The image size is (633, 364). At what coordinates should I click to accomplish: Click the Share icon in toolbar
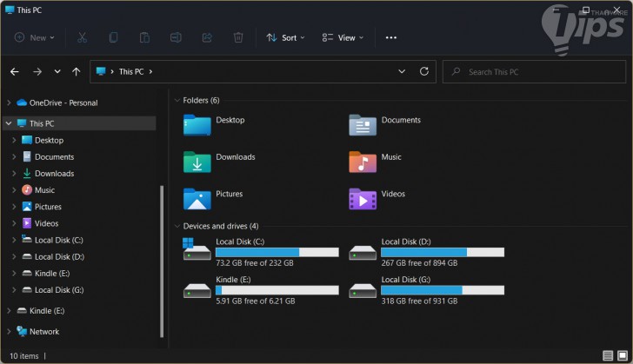(x=207, y=37)
